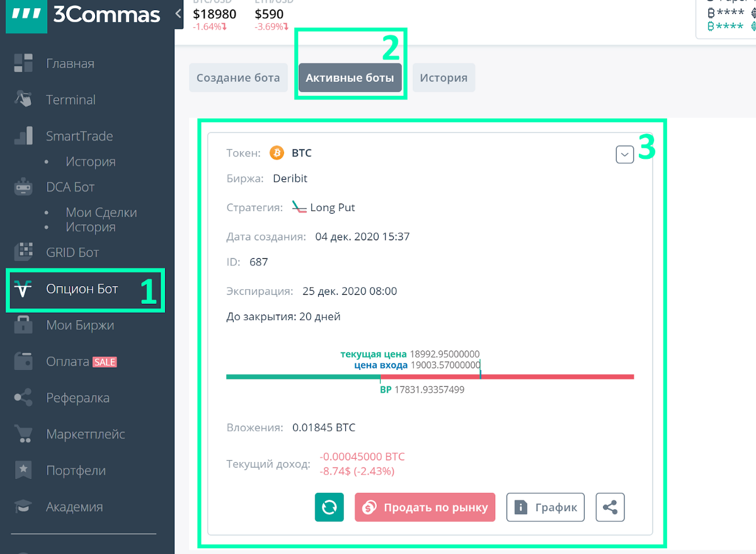Click Продать по рынку button

[x=425, y=507]
